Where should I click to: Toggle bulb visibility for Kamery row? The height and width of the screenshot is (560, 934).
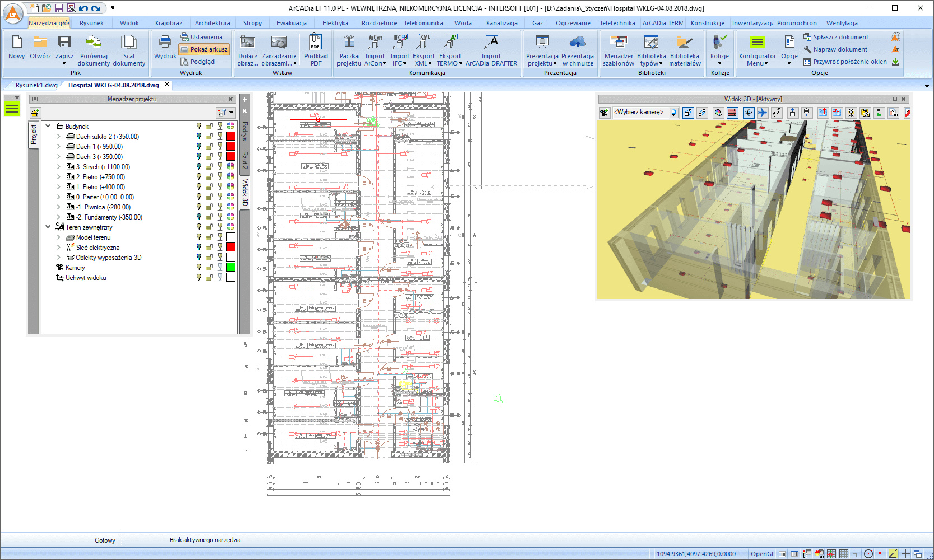coord(199,267)
